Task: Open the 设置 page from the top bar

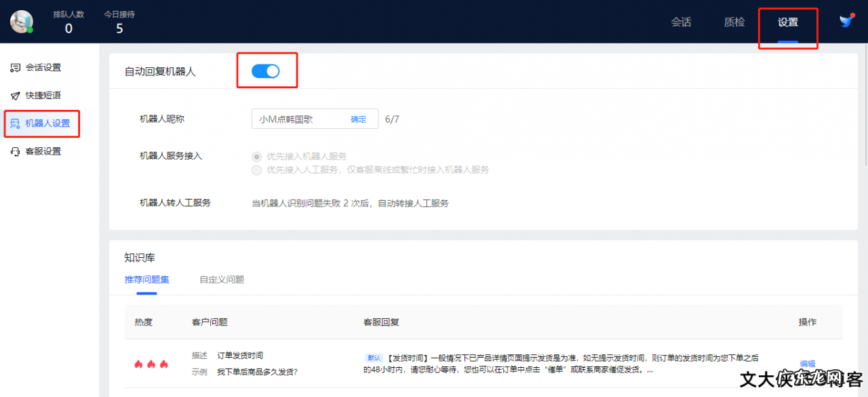Action: (788, 22)
